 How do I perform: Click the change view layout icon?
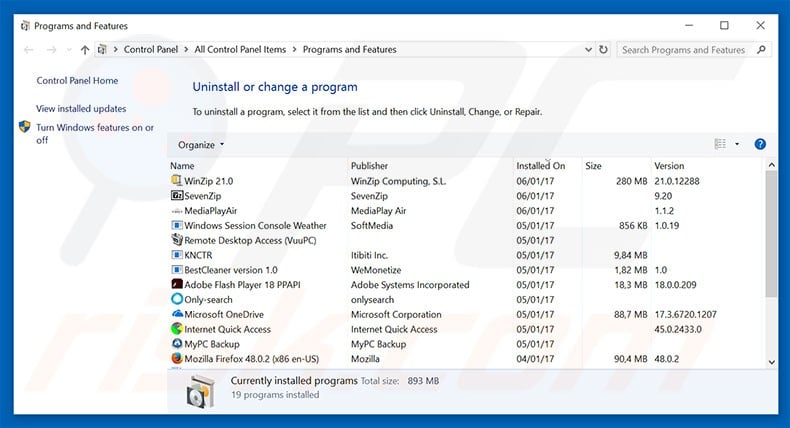point(720,144)
